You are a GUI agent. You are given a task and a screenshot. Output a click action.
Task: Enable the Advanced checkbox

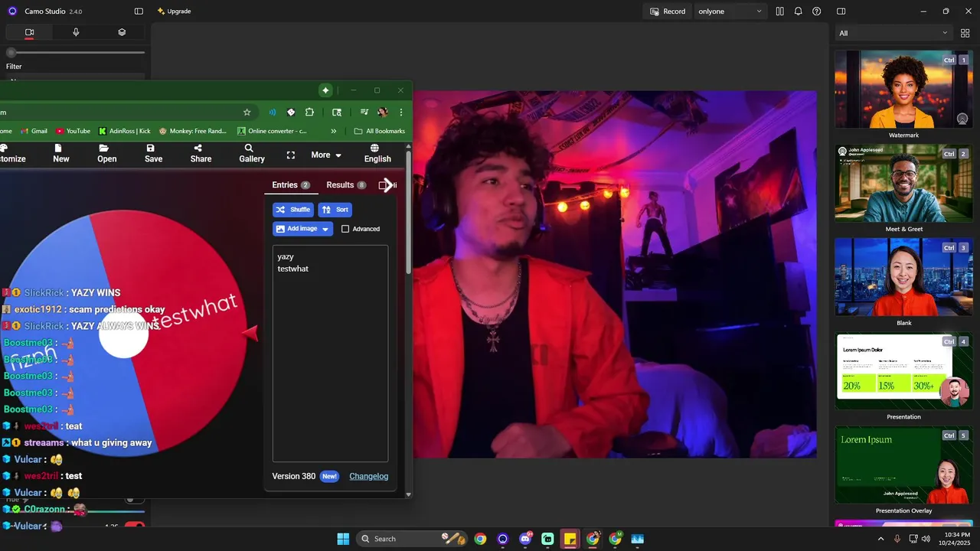click(x=345, y=229)
